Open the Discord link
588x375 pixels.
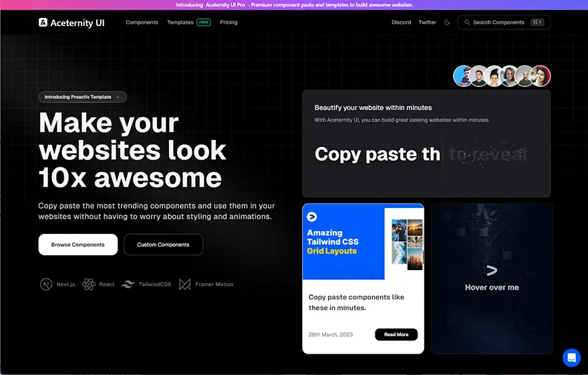(x=402, y=23)
